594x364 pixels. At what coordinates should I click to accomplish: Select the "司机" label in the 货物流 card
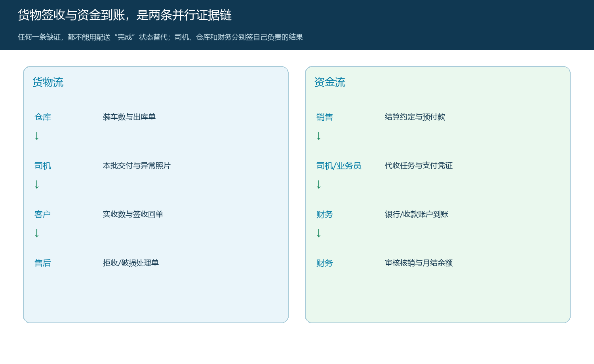[x=43, y=166]
